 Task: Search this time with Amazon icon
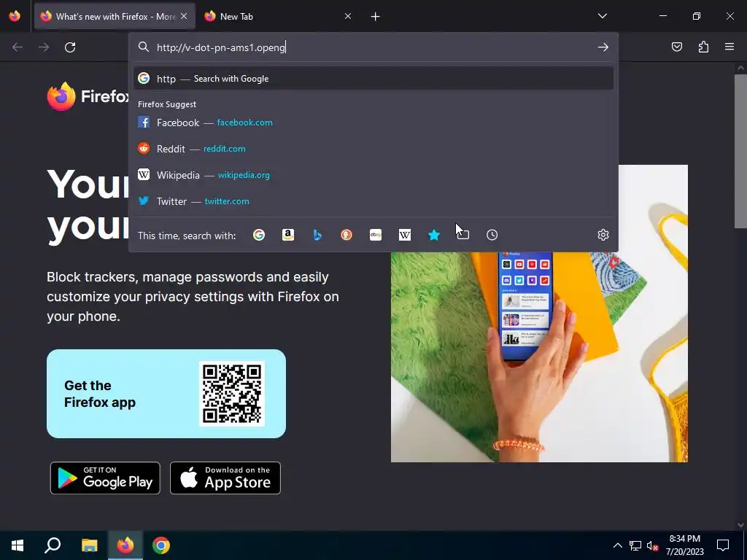(x=287, y=235)
